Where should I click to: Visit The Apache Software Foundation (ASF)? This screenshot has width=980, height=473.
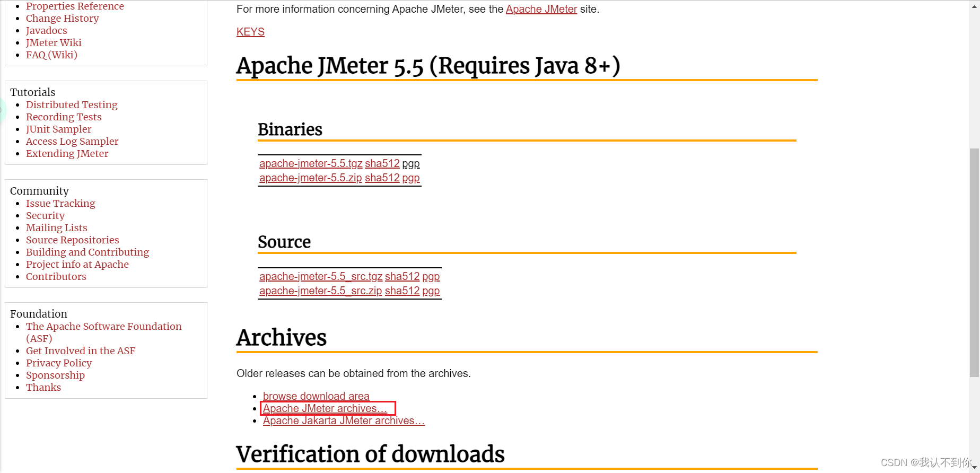click(104, 332)
